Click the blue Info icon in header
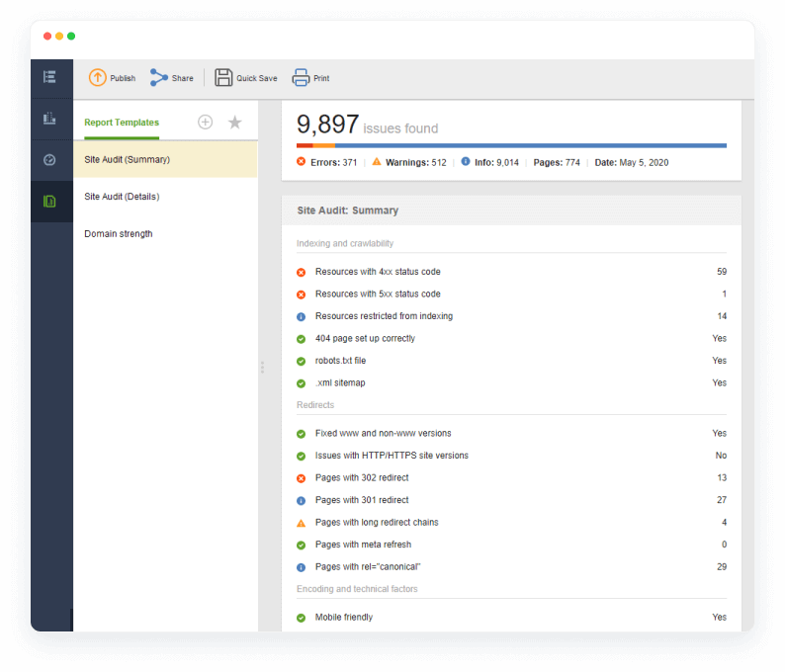Viewport: 785px width, 672px height. coord(466,162)
